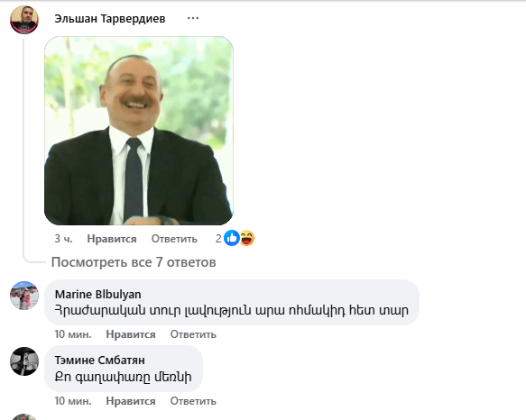Toggle Нравится on Тэмине Смбатян's comment
This screenshot has width=526, height=420.
pos(131,401)
